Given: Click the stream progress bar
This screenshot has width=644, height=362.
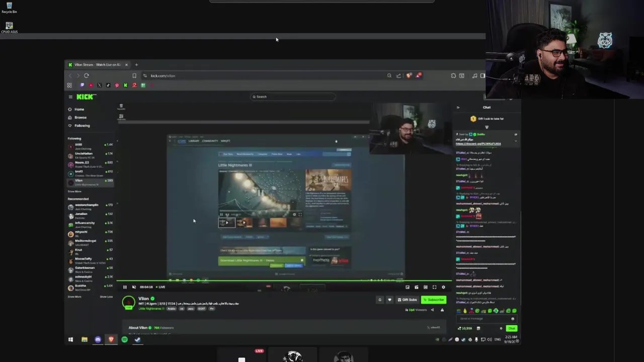Looking at the screenshot, I should (284, 281).
